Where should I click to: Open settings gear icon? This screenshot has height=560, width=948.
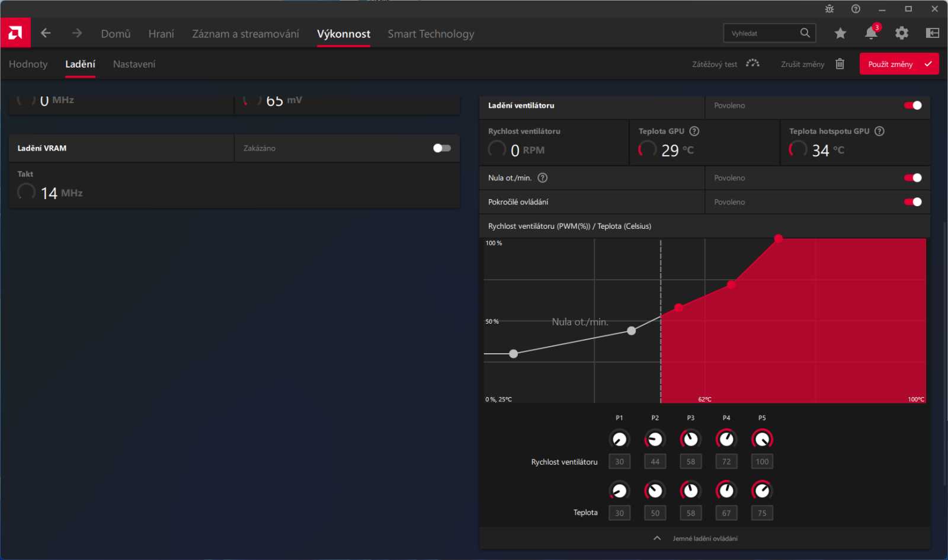click(902, 33)
